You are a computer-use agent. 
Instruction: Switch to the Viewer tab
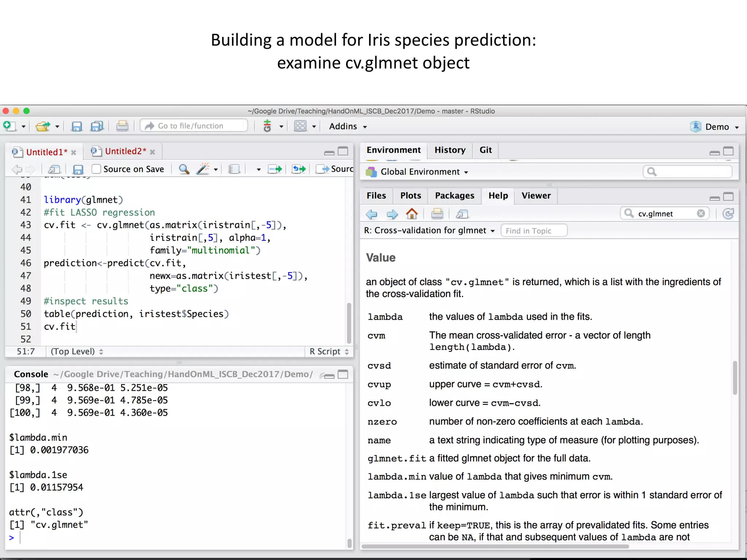coord(536,195)
